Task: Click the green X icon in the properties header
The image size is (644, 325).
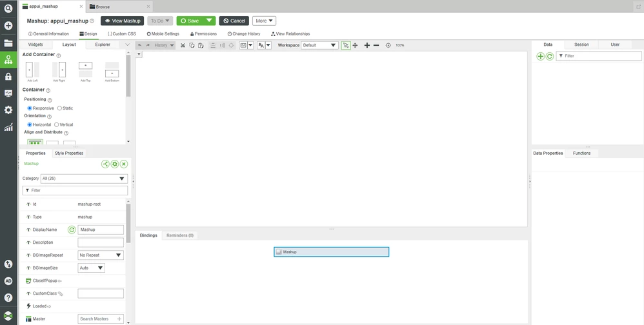Action: pos(124,164)
